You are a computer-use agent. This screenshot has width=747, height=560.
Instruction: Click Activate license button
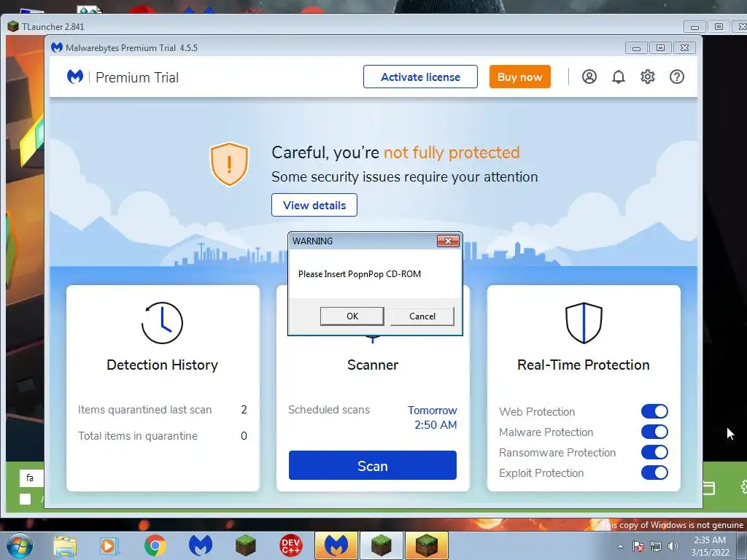pos(420,77)
